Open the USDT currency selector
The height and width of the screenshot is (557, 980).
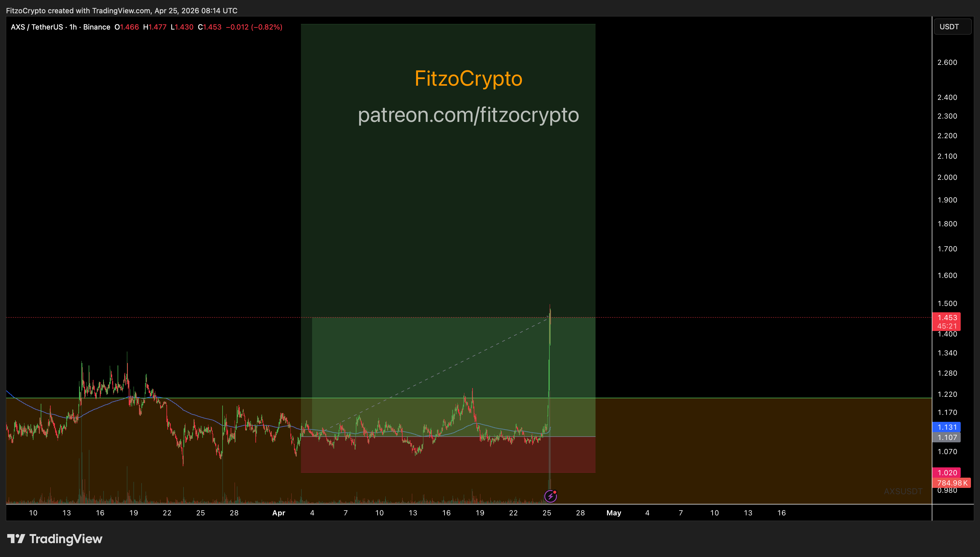pos(952,27)
